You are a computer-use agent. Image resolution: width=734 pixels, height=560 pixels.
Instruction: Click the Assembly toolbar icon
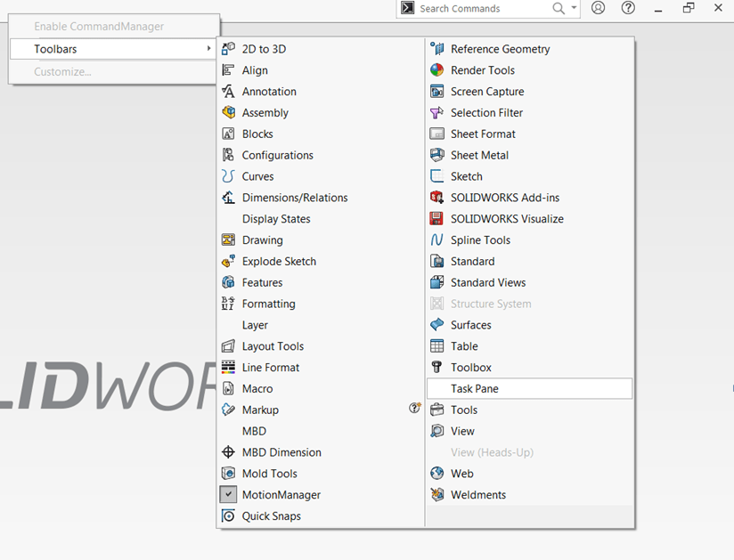pos(228,113)
